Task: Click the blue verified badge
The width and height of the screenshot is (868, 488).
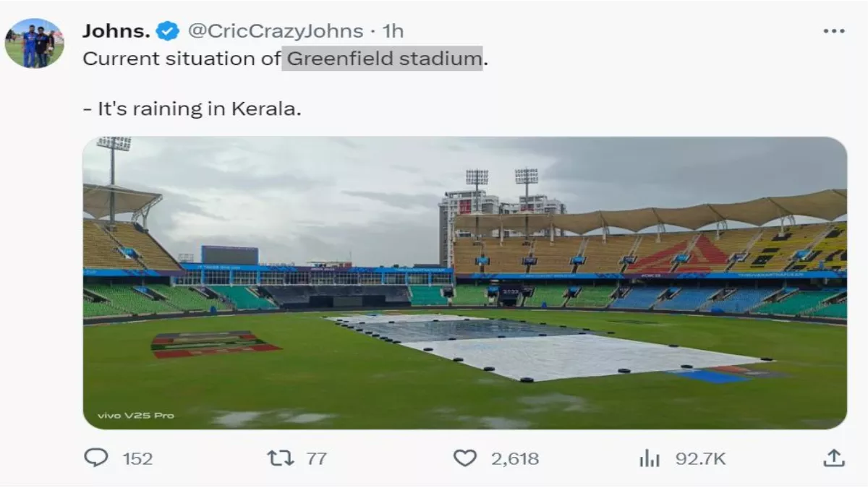Action: pyautogui.click(x=168, y=31)
